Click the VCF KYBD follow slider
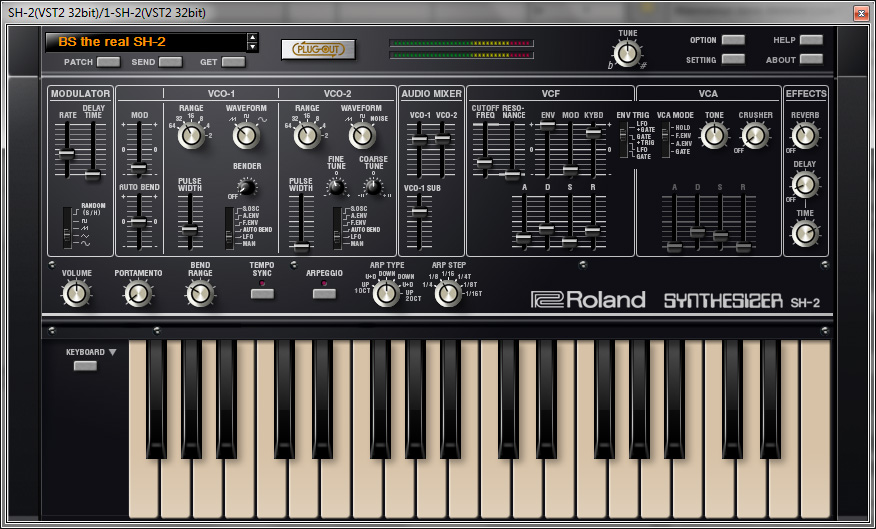Screen dimensions: 876x529 [594, 133]
